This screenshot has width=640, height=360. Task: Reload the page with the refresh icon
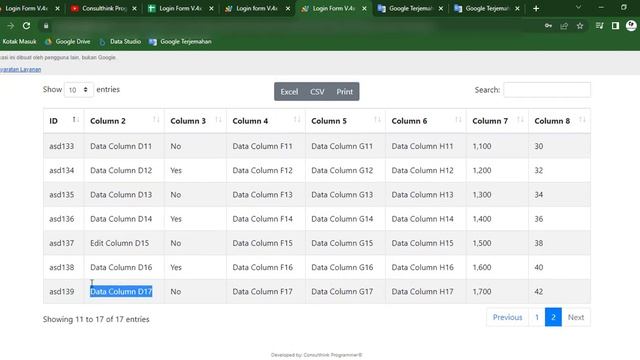click(27, 26)
